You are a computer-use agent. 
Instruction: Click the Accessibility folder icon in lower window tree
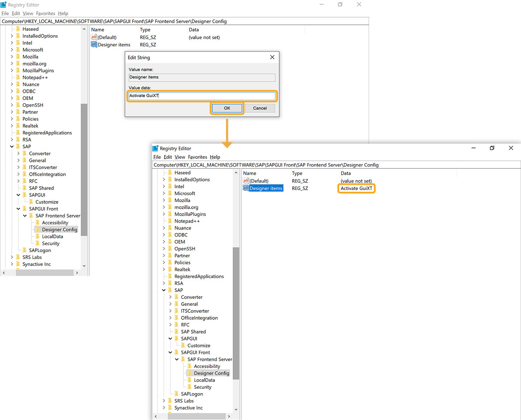[x=189, y=366]
